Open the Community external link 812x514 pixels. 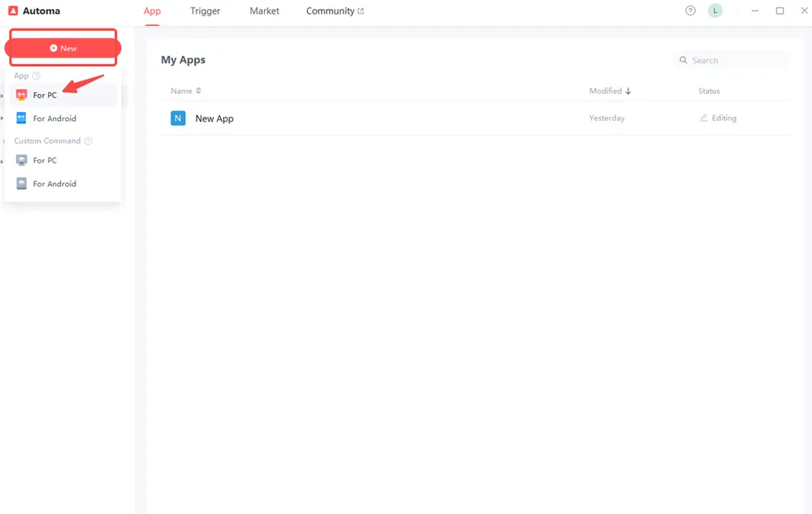(x=334, y=11)
